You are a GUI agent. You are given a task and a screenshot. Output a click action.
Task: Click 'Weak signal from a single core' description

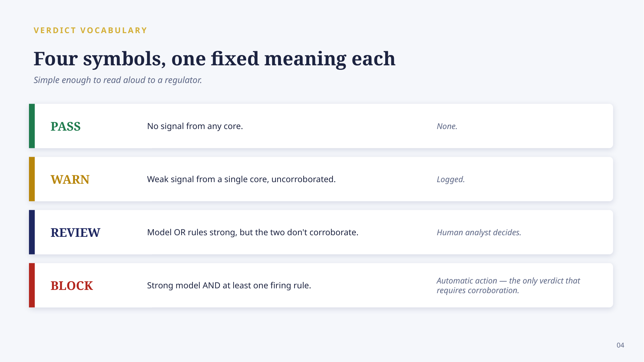(241, 179)
